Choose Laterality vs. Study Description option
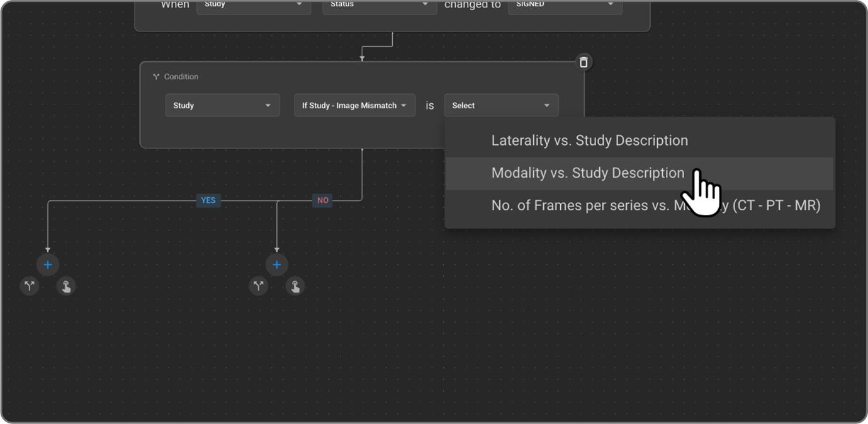Viewport: 868px width, 424px height. coord(589,140)
